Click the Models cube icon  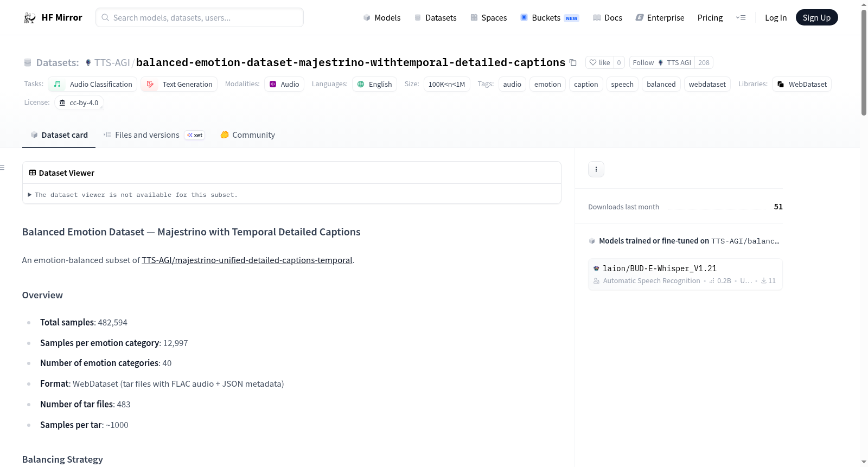coord(367,17)
